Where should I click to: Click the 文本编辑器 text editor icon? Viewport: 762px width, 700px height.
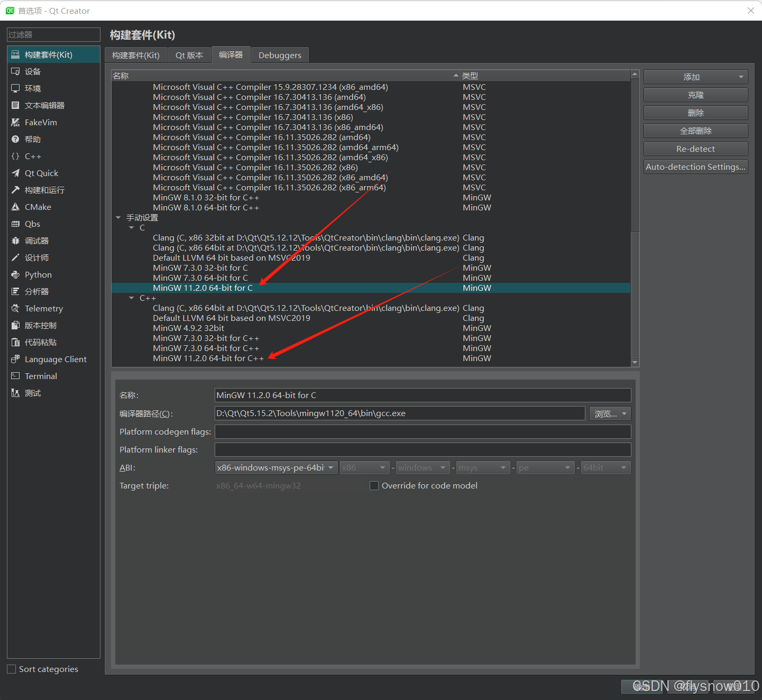click(x=15, y=105)
